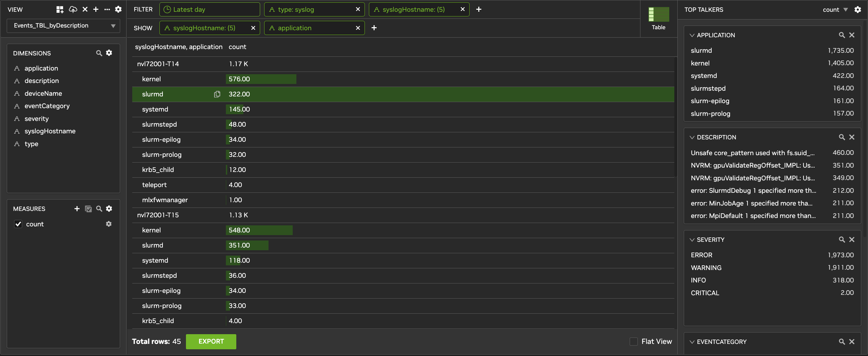868x356 pixels.
Task: Open the Latest day time filter
Action: (209, 9)
